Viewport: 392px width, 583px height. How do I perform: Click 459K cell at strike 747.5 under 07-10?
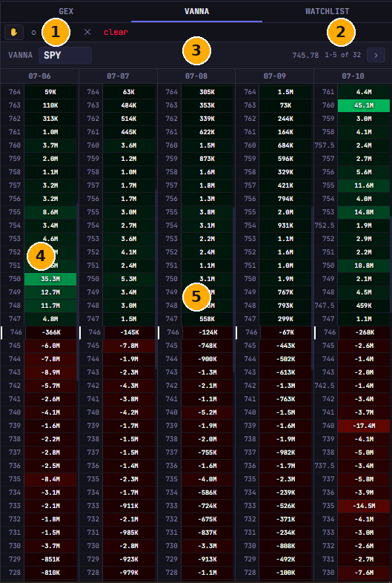point(364,306)
